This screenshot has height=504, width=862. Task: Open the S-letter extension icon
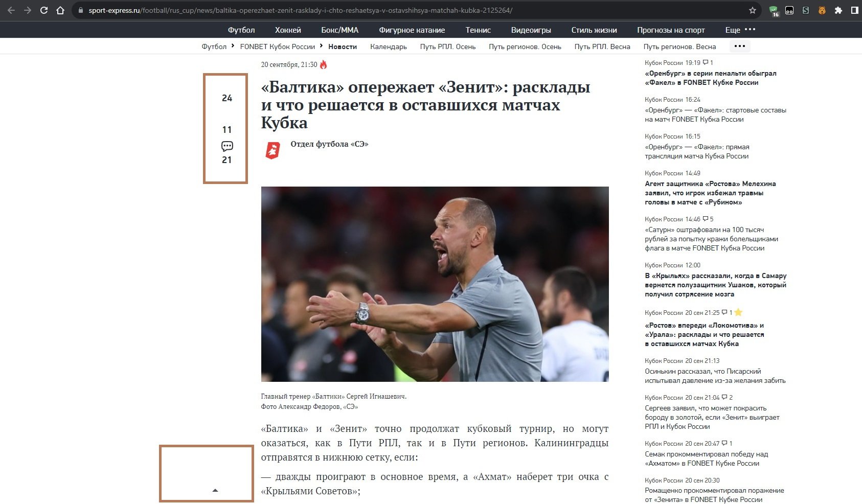(807, 9)
